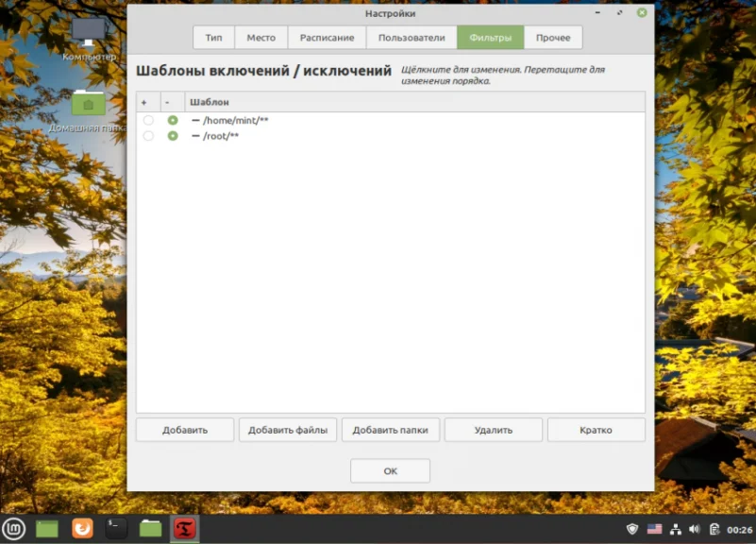The image size is (756, 544).
Task: Click the US flag keyboard layout indicator
Action: tap(654, 529)
